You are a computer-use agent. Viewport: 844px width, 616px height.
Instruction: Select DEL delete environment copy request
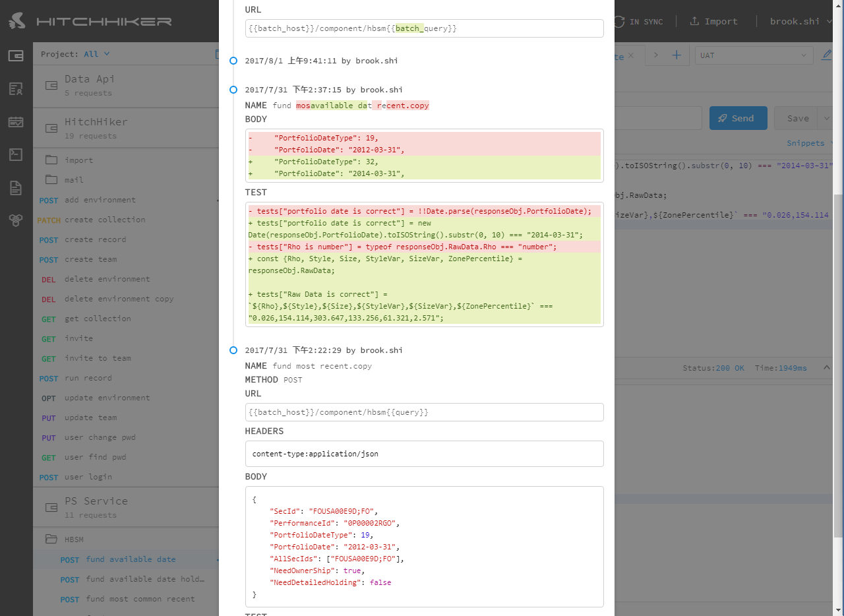coord(125,299)
